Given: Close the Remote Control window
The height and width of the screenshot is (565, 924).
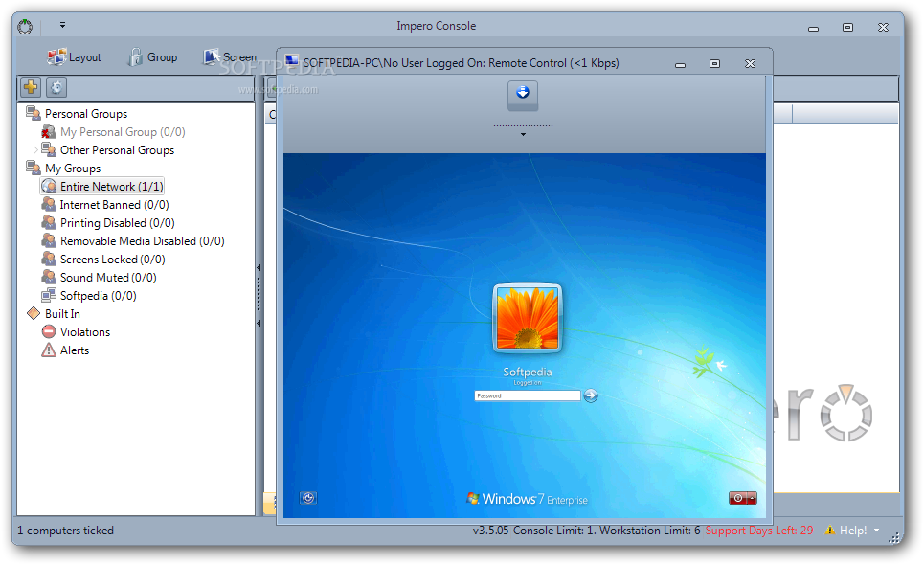Looking at the screenshot, I should (x=750, y=63).
